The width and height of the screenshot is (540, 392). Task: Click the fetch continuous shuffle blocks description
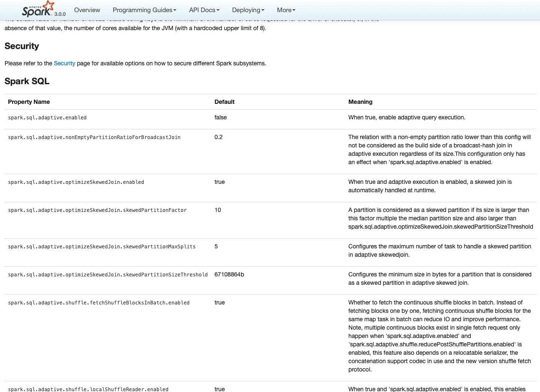tap(440, 336)
